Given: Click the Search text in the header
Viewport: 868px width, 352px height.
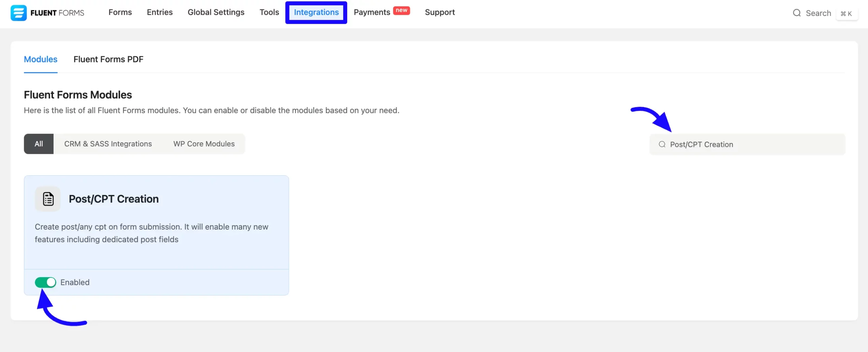Looking at the screenshot, I should (818, 13).
